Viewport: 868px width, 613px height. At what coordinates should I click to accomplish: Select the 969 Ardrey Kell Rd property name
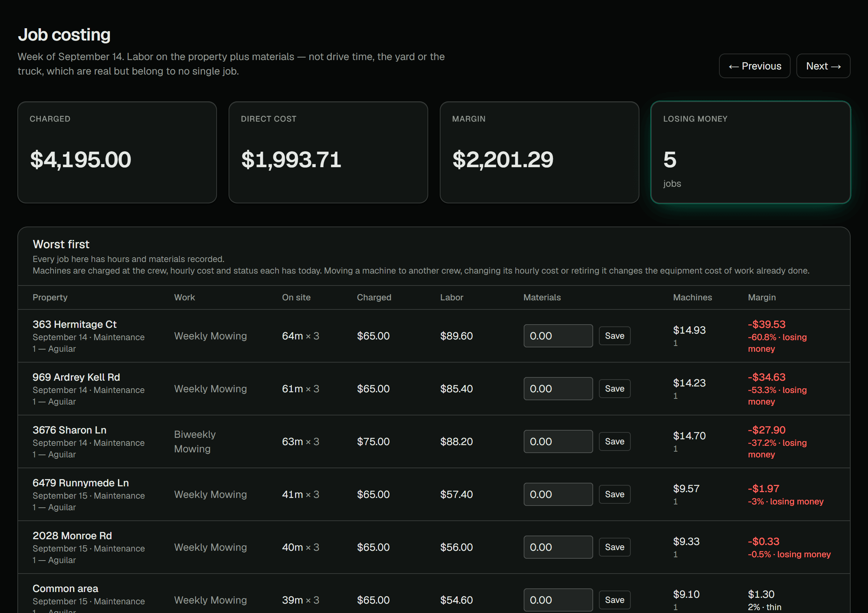pyautogui.click(x=76, y=377)
